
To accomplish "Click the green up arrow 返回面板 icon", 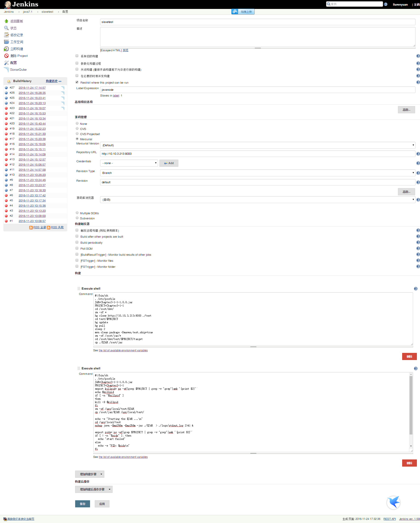I will [x=6, y=21].
